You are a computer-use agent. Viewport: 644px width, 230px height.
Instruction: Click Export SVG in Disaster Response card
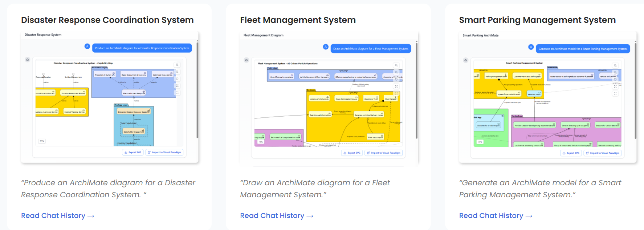(133, 153)
